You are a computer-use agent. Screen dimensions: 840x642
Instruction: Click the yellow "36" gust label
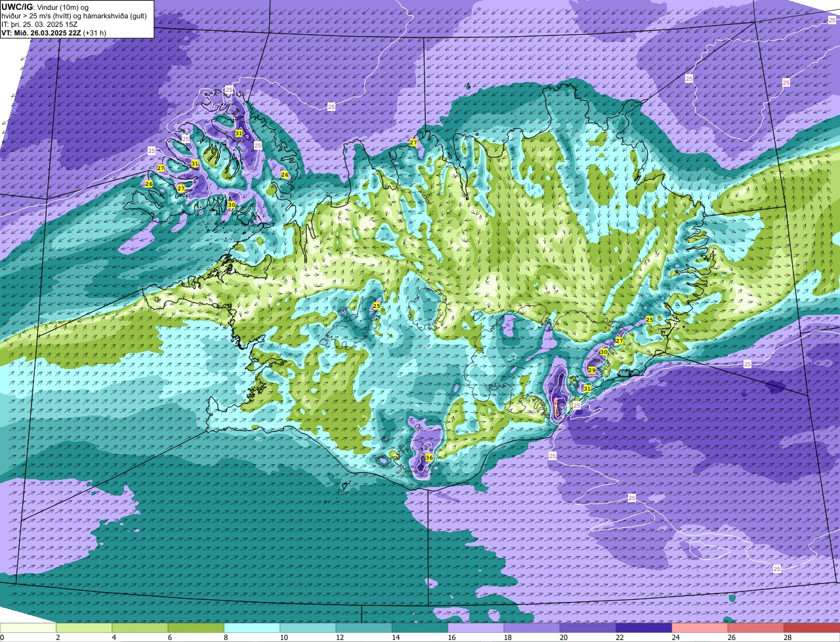click(x=429, y=458)
